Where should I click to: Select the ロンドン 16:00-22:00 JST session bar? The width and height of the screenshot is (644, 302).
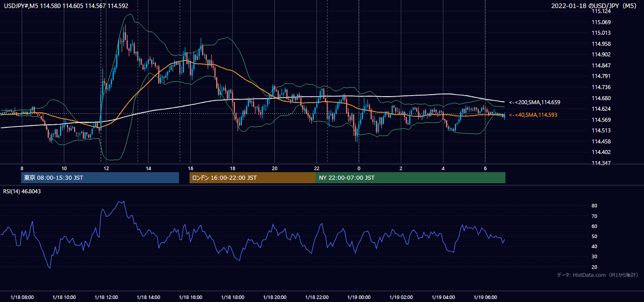coord(252,178)
